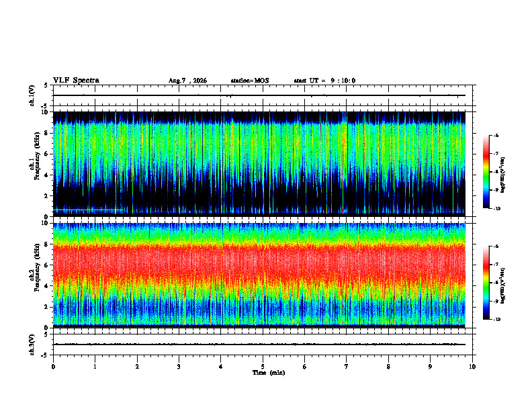
Task: Click the '5' tick on the time axis
Action: pyautogui.click(x=263, y=367)
